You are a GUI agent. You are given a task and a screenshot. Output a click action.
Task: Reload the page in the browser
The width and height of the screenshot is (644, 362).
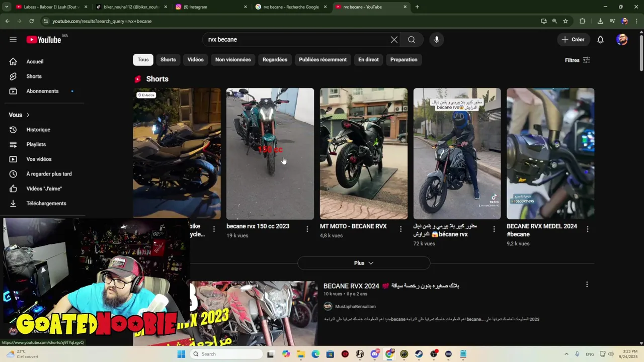pos(31,21)
